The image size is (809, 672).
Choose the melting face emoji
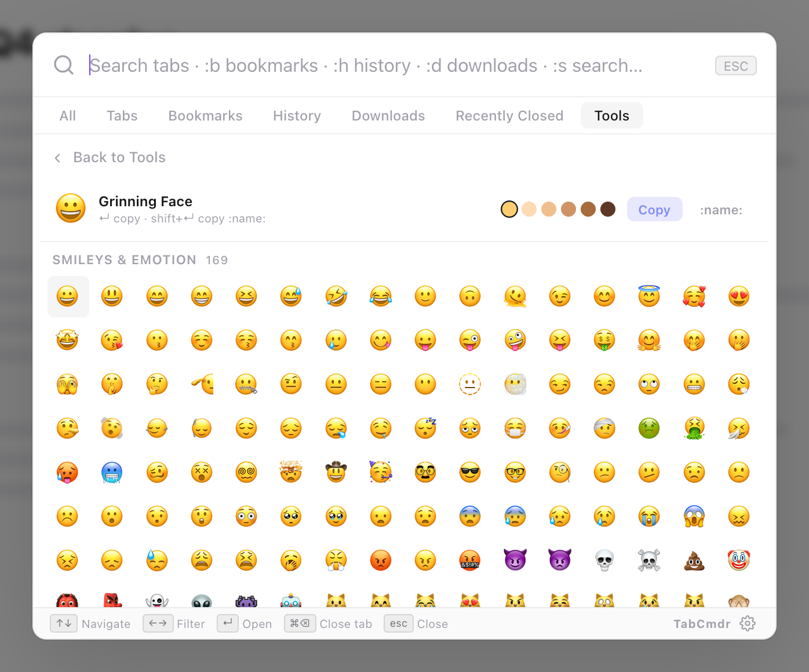515,297
